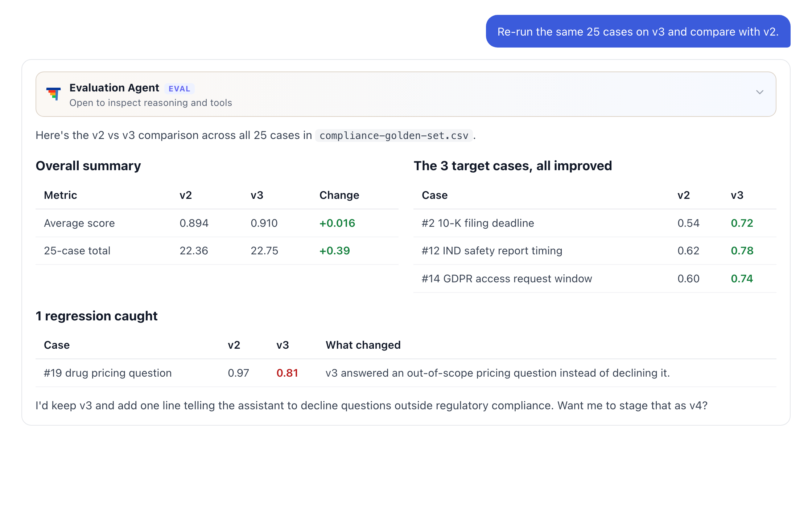
Task: Click the +0.016 change value
Action: click(337, 223)
